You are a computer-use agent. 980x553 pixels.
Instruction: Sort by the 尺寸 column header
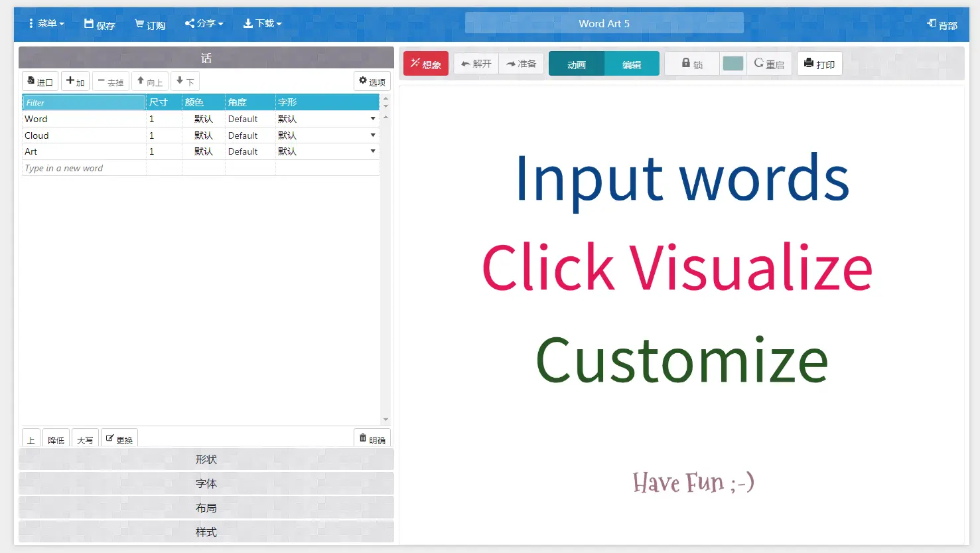pos(164,102)
